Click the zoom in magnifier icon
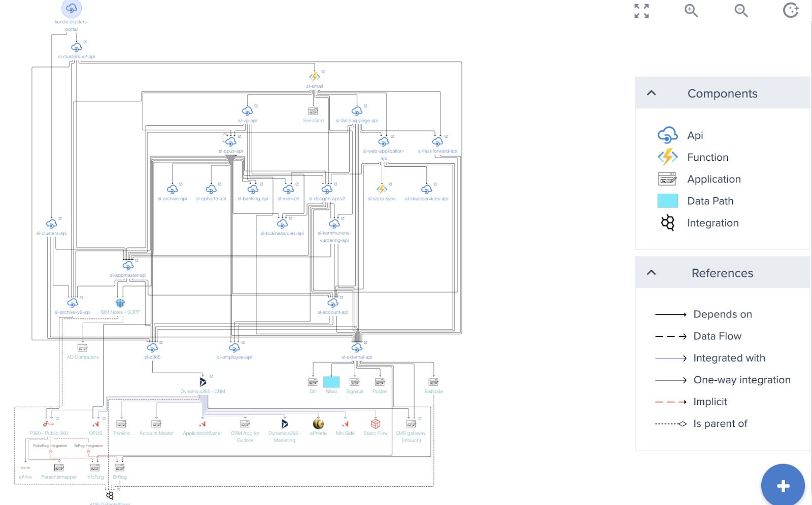The height and width of the screenshot is (505, 812). point(691,11)
